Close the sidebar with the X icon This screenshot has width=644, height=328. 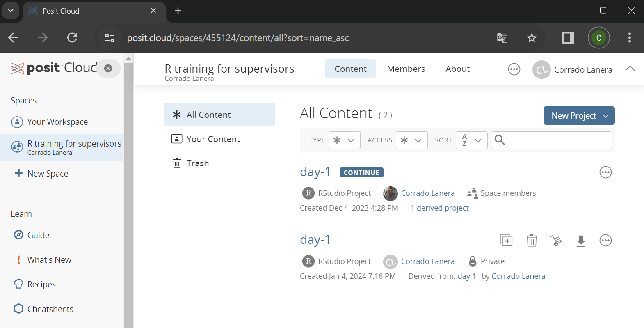click(x=108, y=69)
